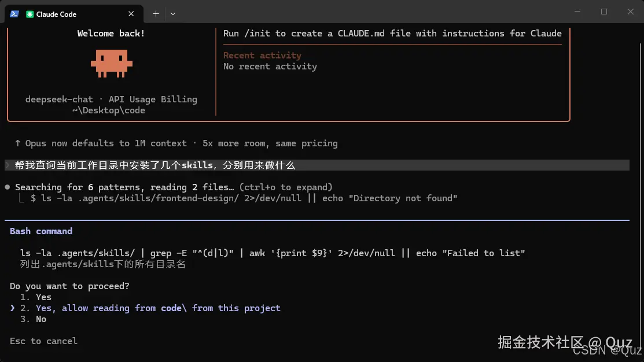Click the '(ctrl+o to expand)' hint
644x362 pixels.
pos(286,187)
